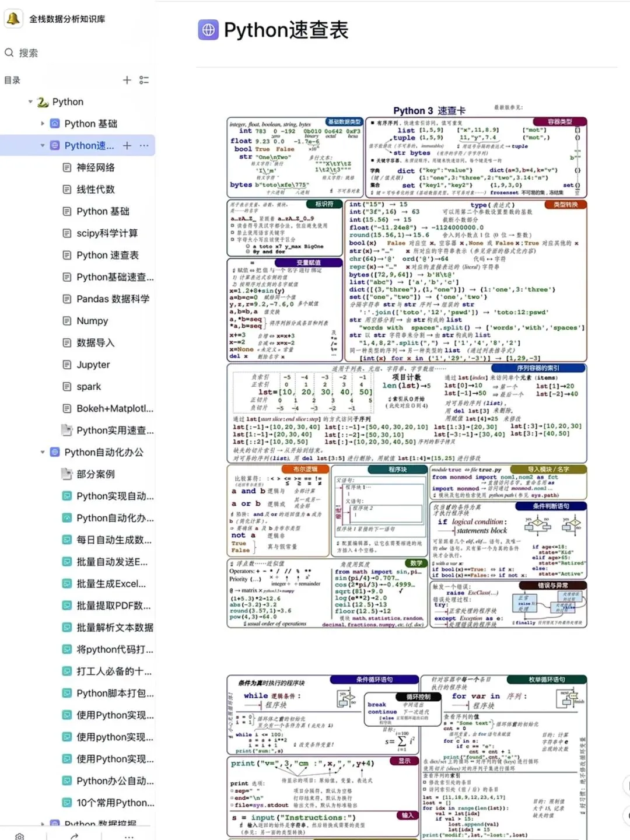This screenshot has height=840, width=630.
Task: Click the golden bell knowledge base logo
Action: [13, 19]
